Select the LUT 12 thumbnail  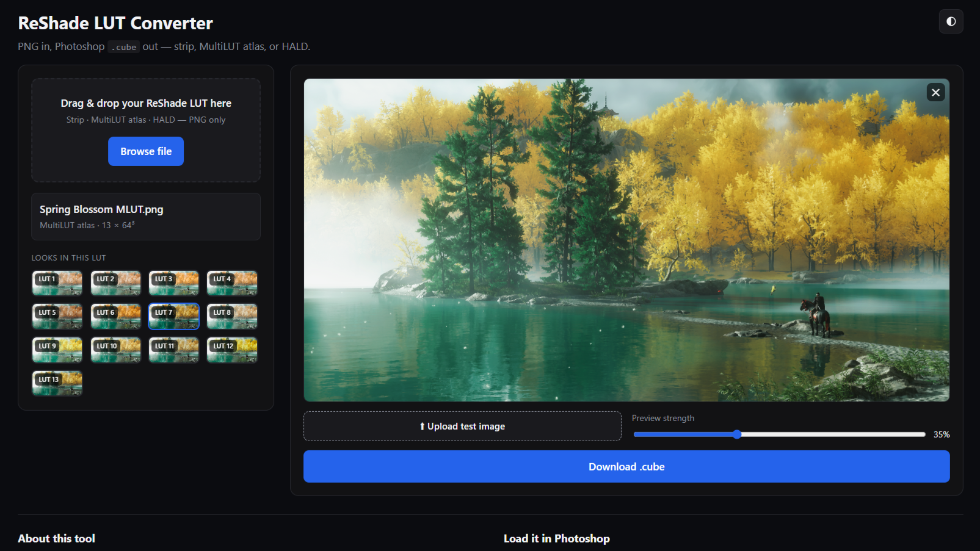click(x=232, y=350)
